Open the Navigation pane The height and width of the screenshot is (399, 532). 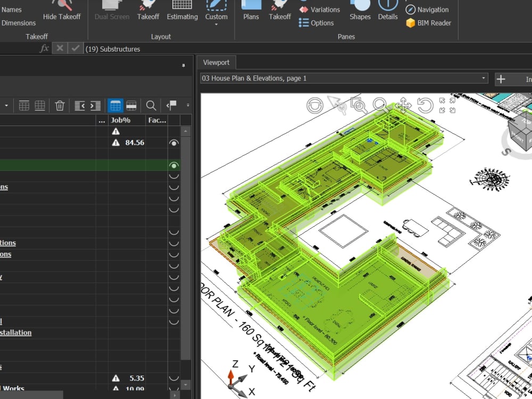(427, 10)
